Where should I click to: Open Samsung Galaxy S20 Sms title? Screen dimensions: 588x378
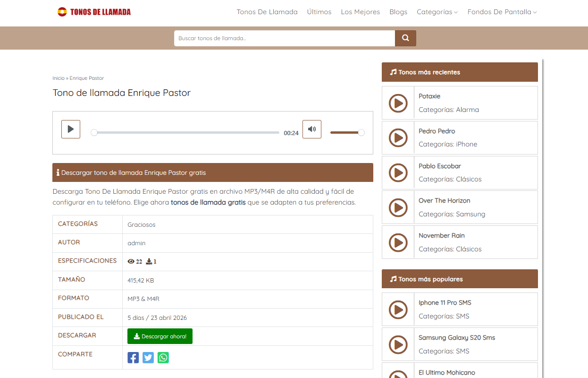coord(457,337)
